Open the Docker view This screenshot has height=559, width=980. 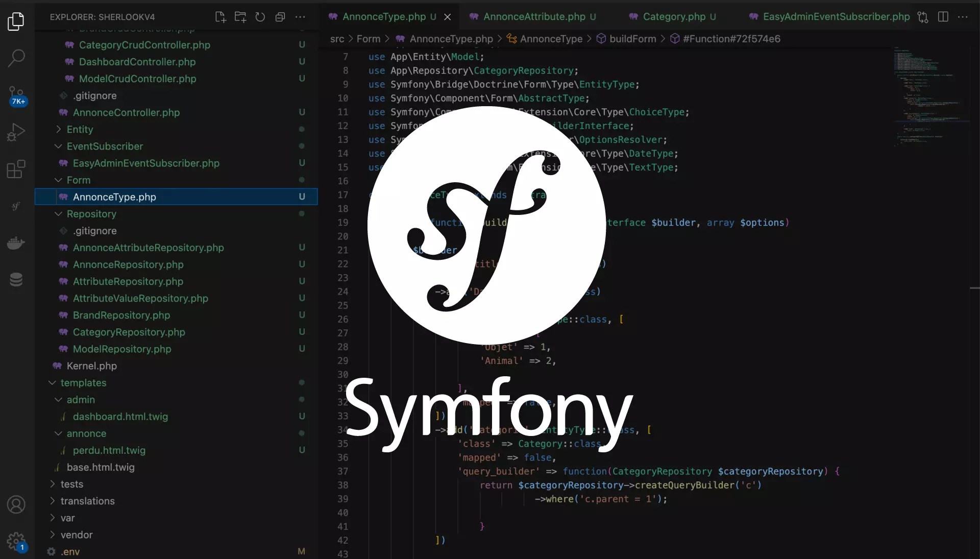point(17,243)
